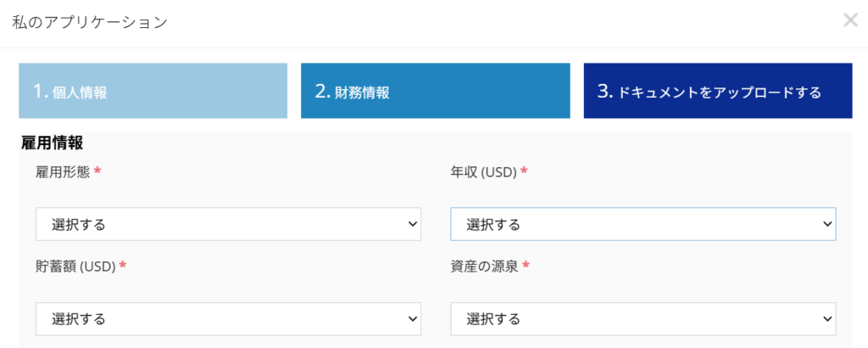The height and width of the screenshot is (348, 868).
Task: Click the 雇用情報 section heading
Action: [x=52, y=143]
